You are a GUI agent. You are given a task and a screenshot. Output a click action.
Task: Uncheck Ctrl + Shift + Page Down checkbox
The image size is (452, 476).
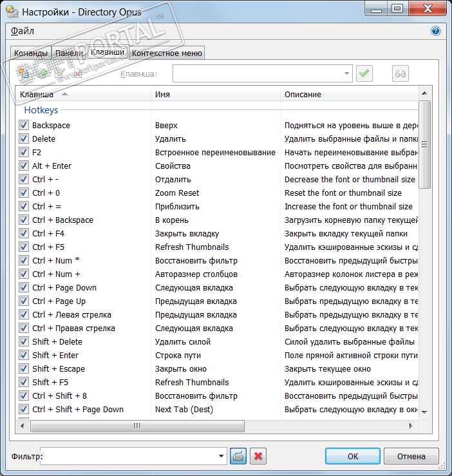coord(24,409)
